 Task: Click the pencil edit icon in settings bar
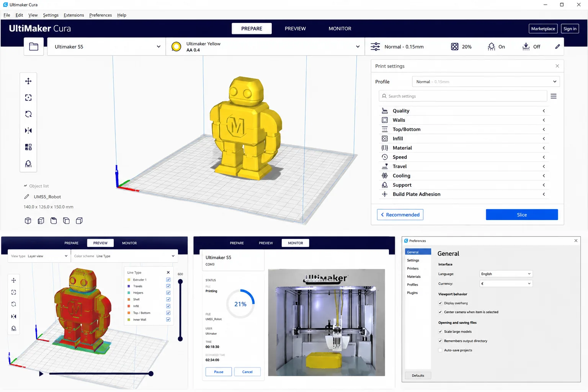pos(557,47)
